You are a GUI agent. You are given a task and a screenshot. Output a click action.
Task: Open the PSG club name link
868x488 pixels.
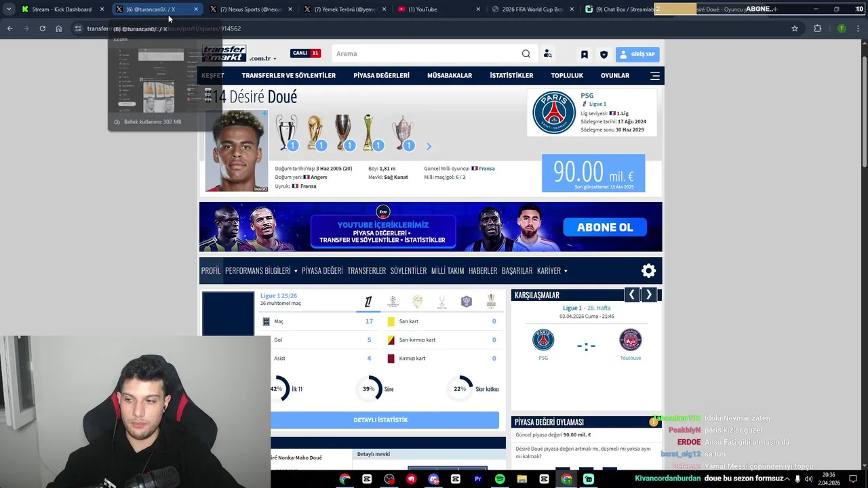tap(587, 96)
